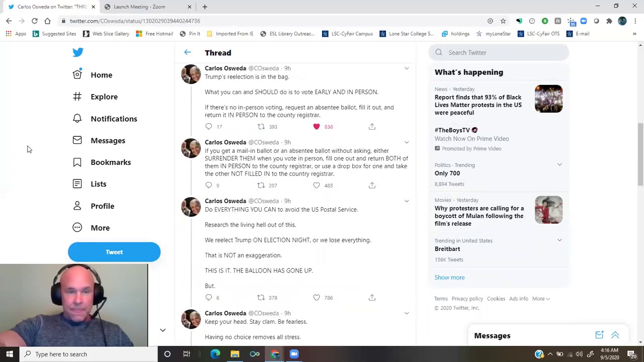Screen dimensions: 644x362
Task: Open options caret on 'Keep your head' tweet
Action: (x=407, y=313)
